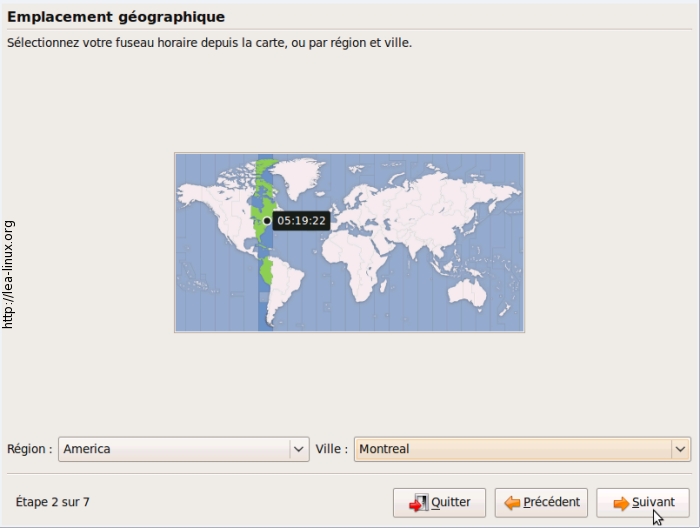Image resolution: width=700 pixels, height=528 pixels.
Task: Proceed using the Suivant label
Action: point(653,502)
